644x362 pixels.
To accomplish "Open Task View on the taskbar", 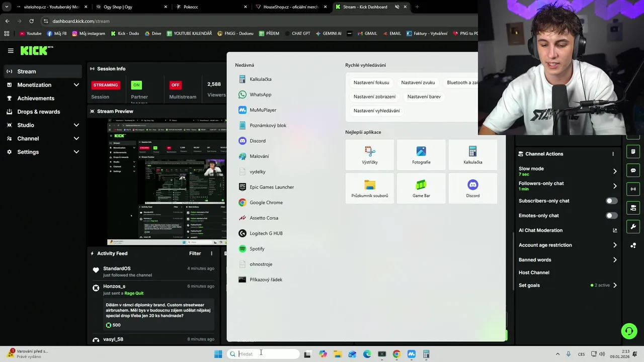I will pos(307,354).
